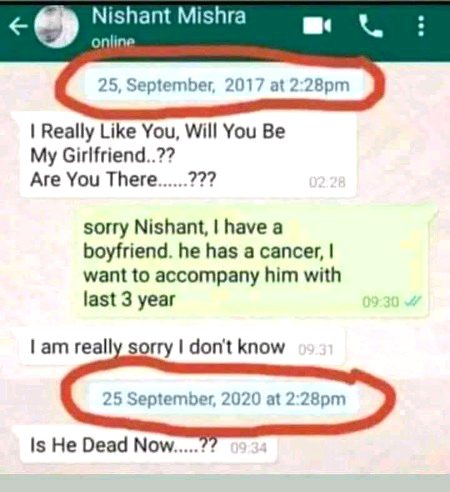Start a video call
The height and width of the screenshot is (492, 450).
pyautogui.click(x=317, y=26)
